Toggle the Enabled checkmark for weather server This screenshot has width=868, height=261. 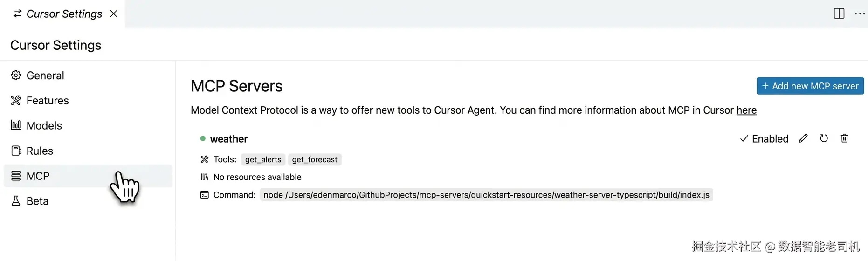click(x=764, y=139)
